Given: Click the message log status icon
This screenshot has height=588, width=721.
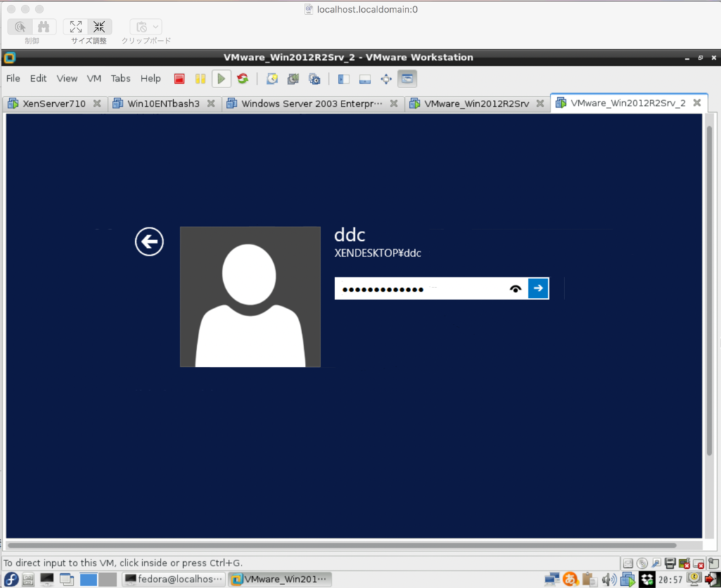Looking at the screenshot, I should 713,563.
